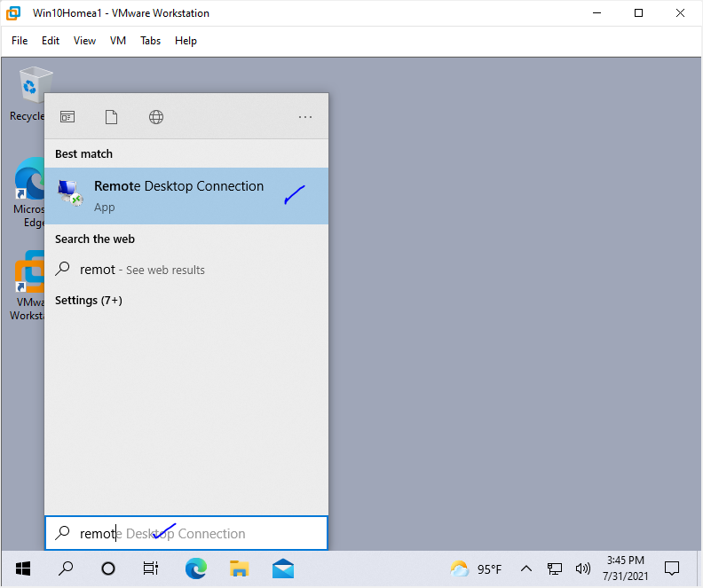703x588 pixels.
Task: Open the File menu
Action: coord(20,41)
